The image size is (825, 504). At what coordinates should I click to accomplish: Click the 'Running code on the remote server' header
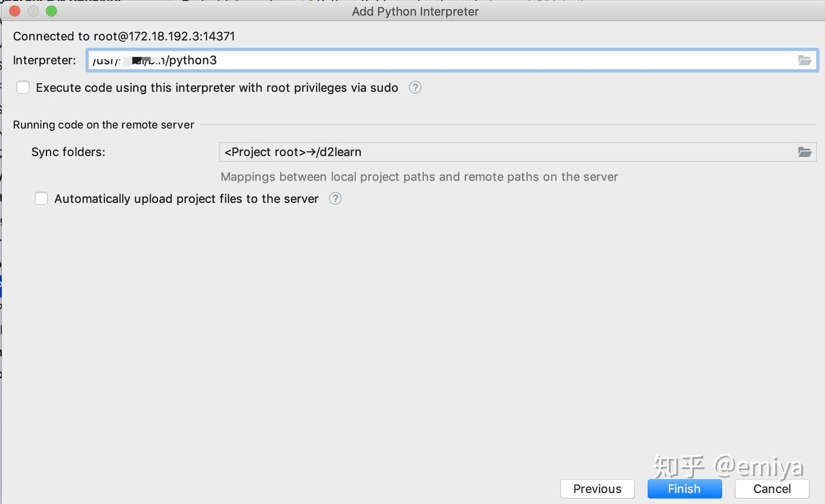click(x=104, y=125)
